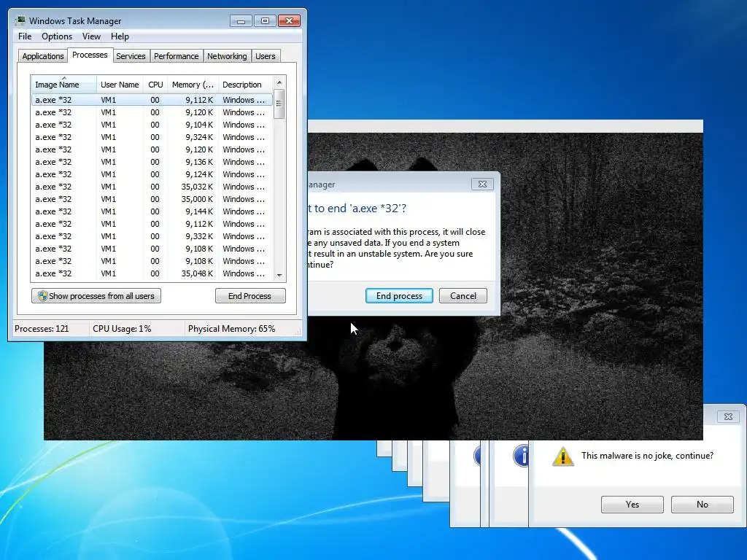Select the a.exe row using 9,104 K
This screenshot has width=747, height=560.
(152, 125)
